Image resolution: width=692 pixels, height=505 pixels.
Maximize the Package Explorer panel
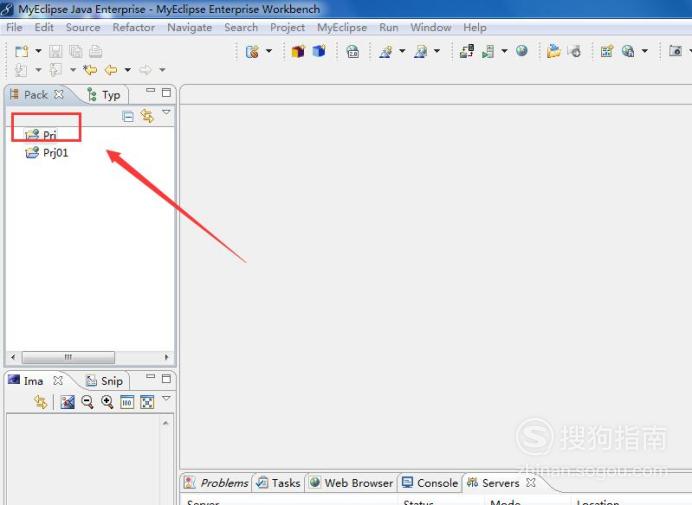pyautogui.click(x=166, y=93)
